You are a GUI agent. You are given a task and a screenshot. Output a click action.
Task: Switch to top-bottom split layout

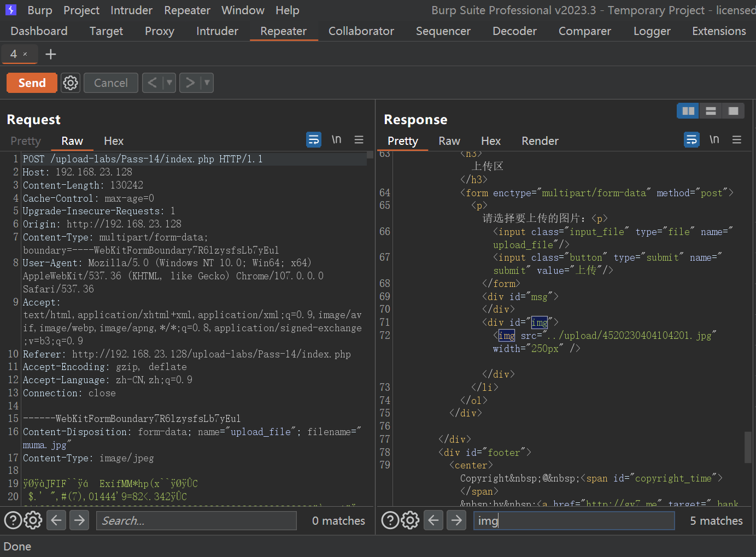tap(711, 111)
